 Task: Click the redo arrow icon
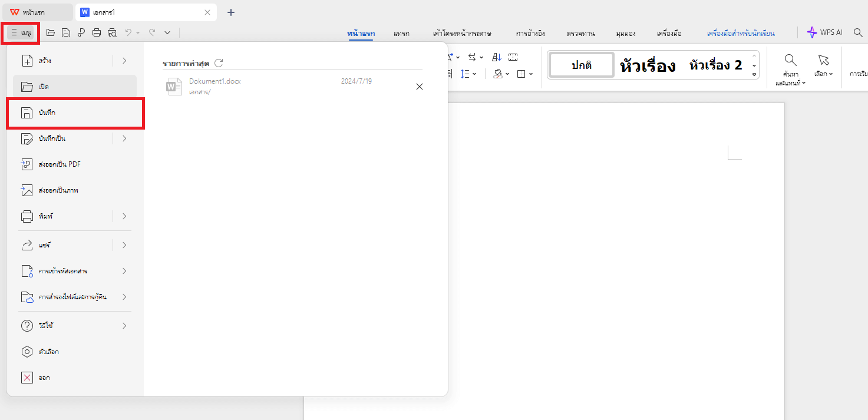click(152, 32)
